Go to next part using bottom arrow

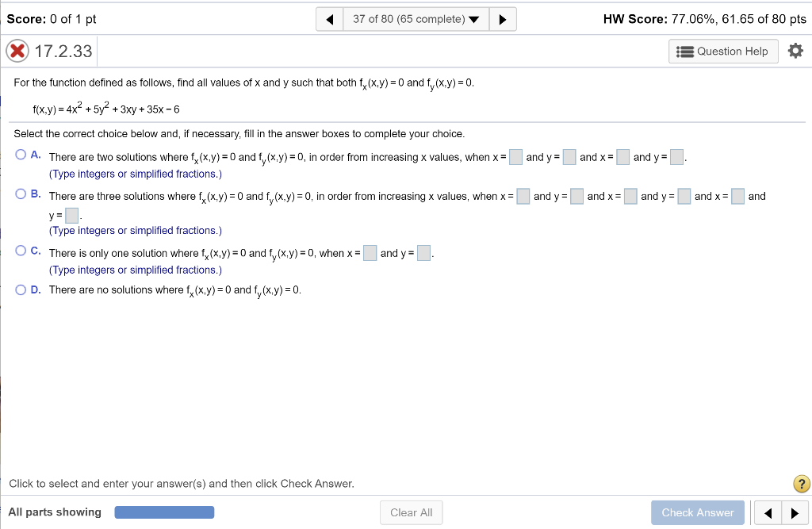tap(795, 513)
